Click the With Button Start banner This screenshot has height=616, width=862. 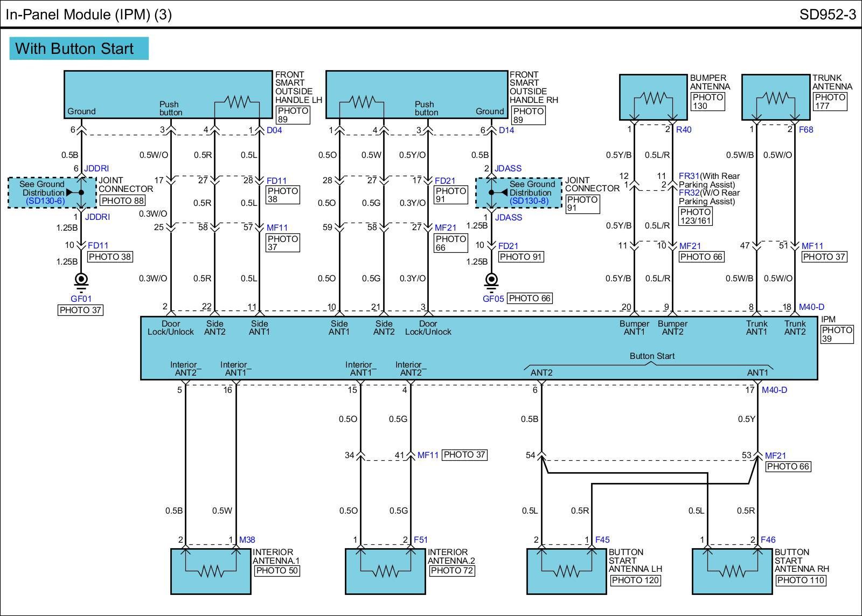(x=79, y=49)
